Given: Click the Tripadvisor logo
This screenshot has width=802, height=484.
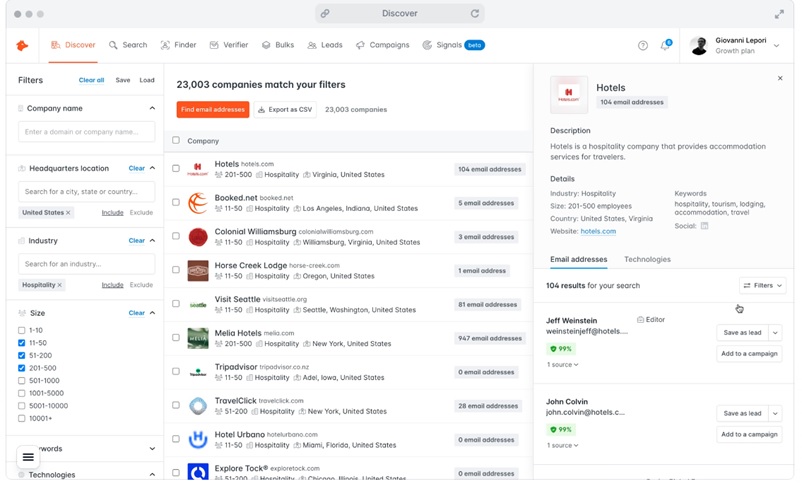Looking at the screenshot, I should click(x=197, y=372).
